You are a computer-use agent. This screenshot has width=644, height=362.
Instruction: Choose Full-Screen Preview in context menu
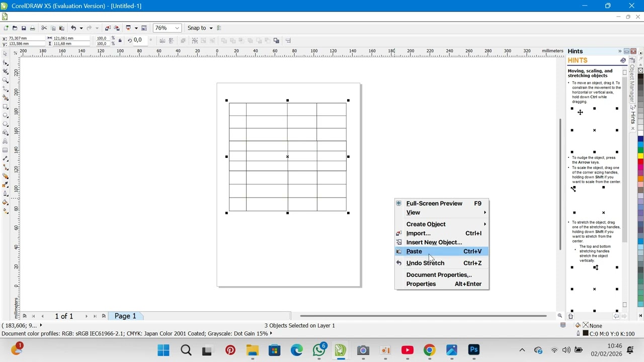[x=442, y=204]
